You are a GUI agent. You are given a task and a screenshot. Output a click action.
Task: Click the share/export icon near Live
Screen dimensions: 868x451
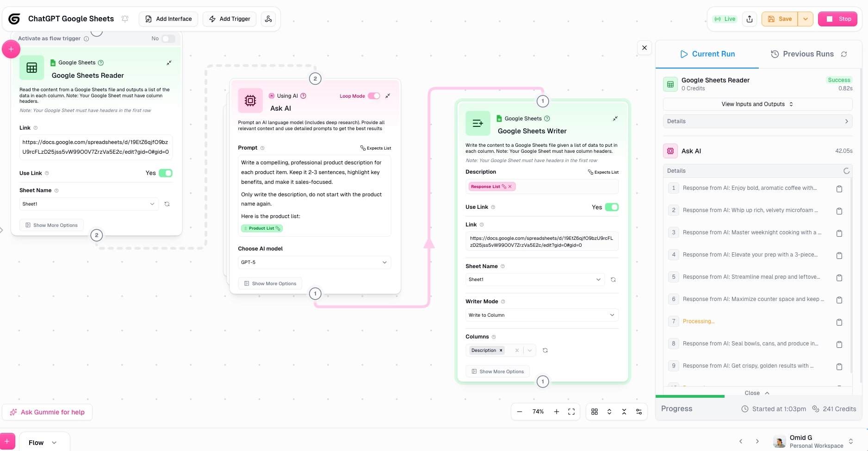(750, 19)
